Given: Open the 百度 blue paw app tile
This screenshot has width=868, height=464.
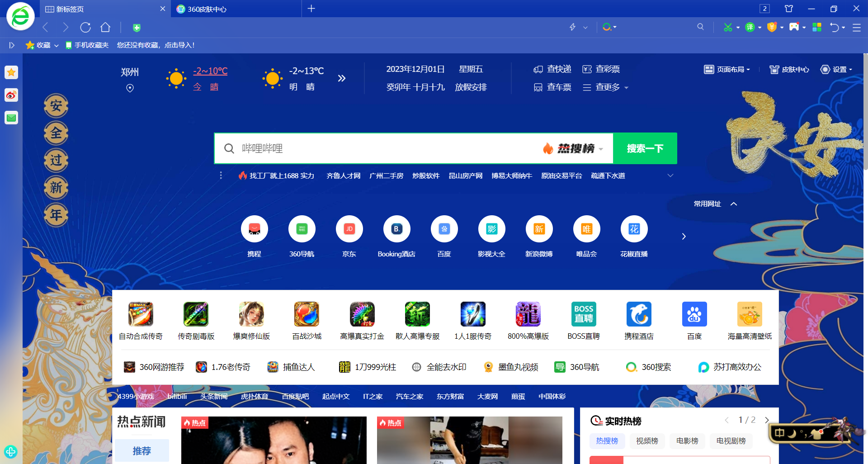Looking at the screenshot, I should [x=694, y=314].
